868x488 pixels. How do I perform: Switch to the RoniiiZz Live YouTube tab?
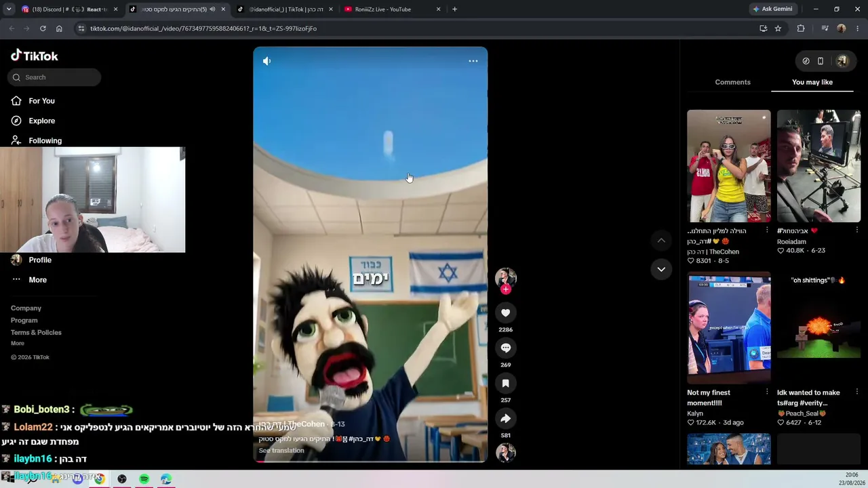[393, 9]
